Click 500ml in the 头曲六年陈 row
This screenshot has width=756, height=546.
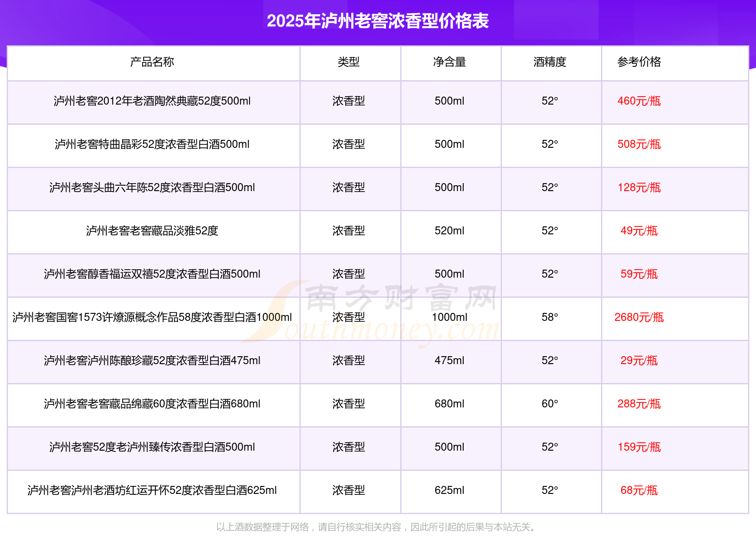click(x=449, y=188)
